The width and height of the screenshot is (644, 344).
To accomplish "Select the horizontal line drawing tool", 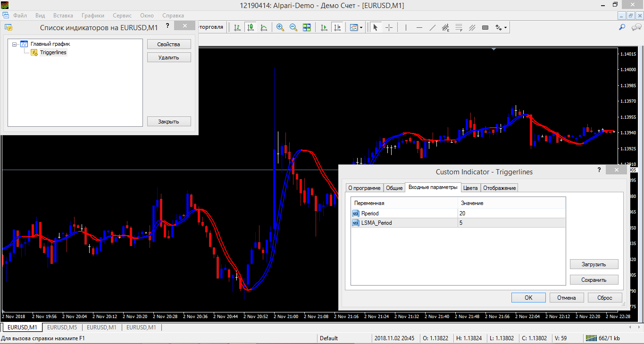I will pyautogui.click(x=419, y=27).
